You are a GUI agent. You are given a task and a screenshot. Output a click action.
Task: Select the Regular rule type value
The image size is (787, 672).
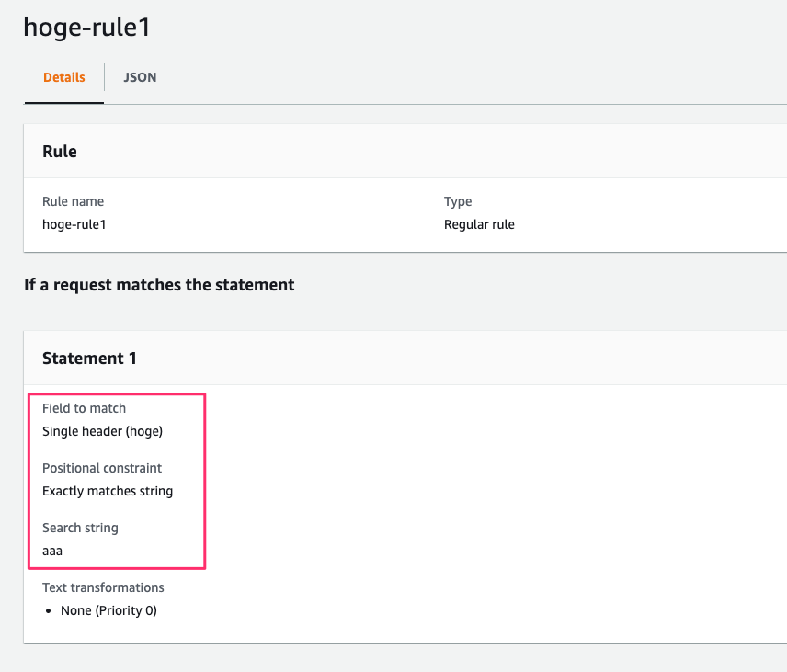pos(479,224)
